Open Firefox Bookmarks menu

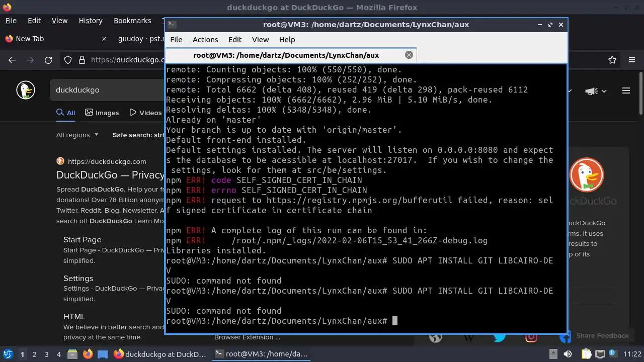(132, 21)
